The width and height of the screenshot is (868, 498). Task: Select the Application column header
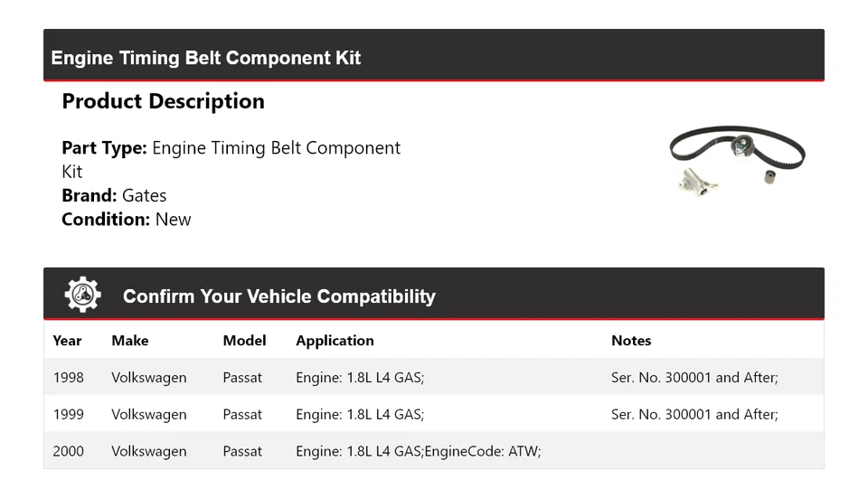point(335,341)
